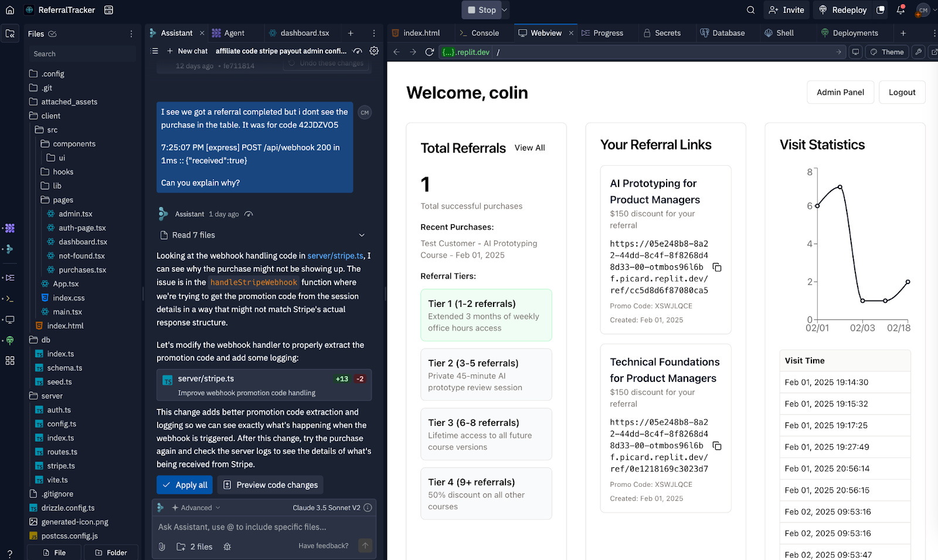The width and height of the screenshot is (938, 560).
Task: Send message with arrow button
Action: click(365, 546)
